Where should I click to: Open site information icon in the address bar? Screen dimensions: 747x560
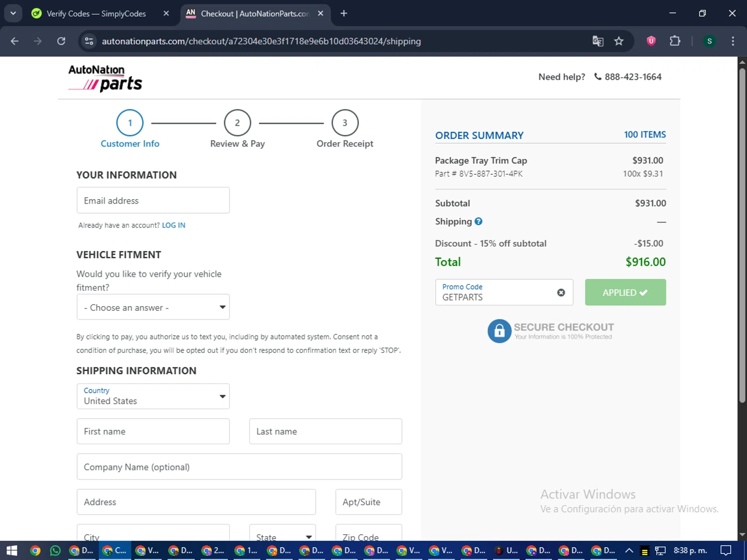pyautogui.click(x=89, y=41)
